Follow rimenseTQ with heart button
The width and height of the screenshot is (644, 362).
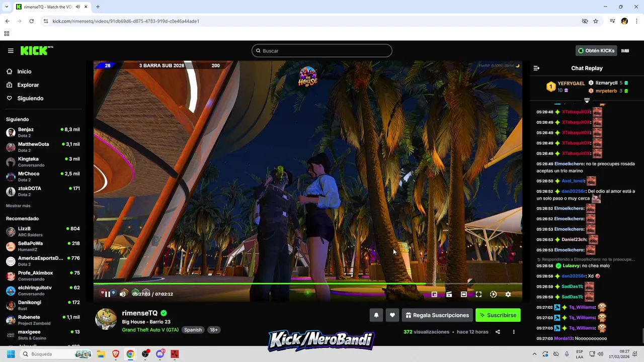[392, 315]
